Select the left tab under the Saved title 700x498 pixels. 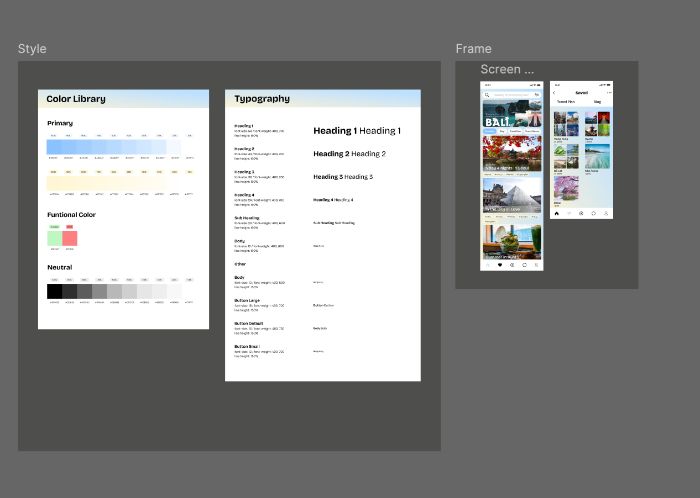(x=566, y=102)
